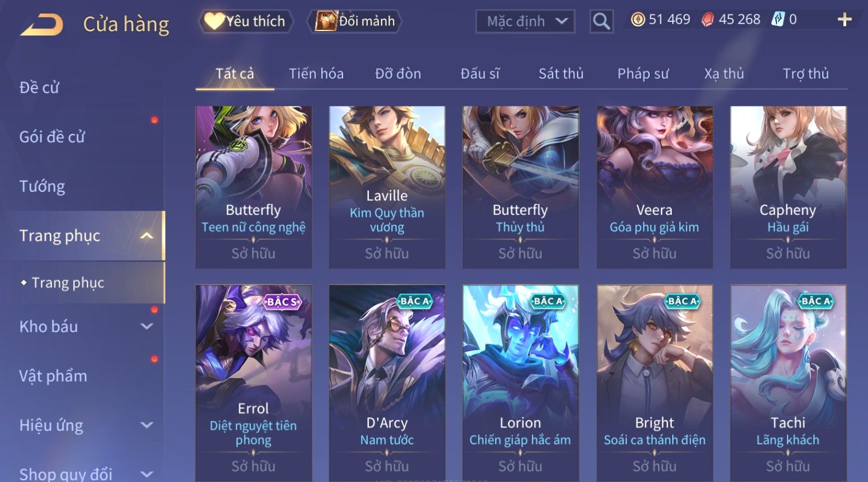Open the search magnifier icon
Screen dimensions: 868x482
pyautogui.click(x=601, y=21)
